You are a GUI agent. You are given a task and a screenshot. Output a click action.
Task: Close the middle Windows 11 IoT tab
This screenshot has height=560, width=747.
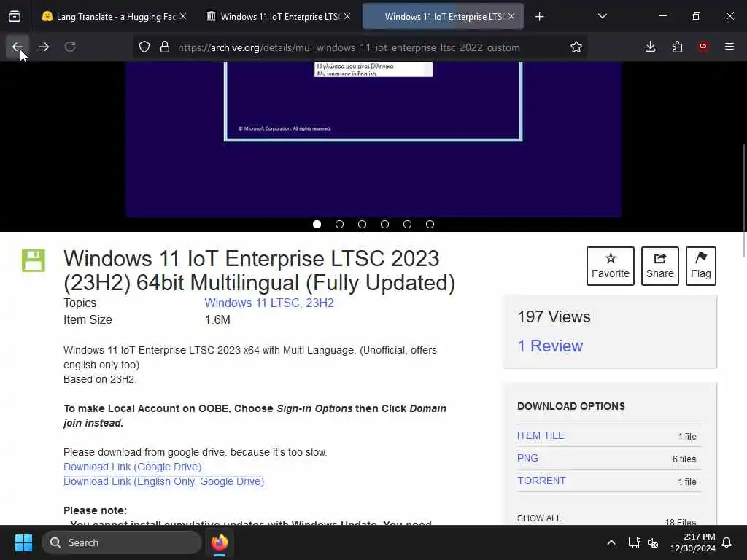(347, 16)
